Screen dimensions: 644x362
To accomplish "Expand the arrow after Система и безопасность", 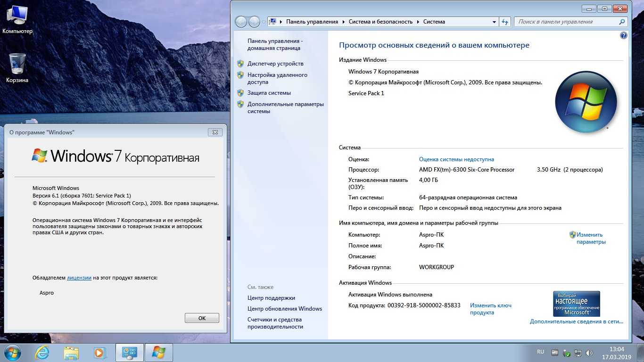I will [418, 22].
